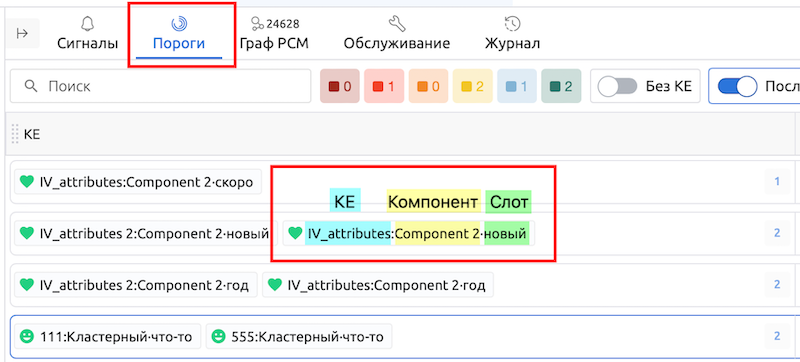The height and width of the screenshot is (362, 800).
Task: Filter by blue severity chip 1
Action: [x=517, y=86]
